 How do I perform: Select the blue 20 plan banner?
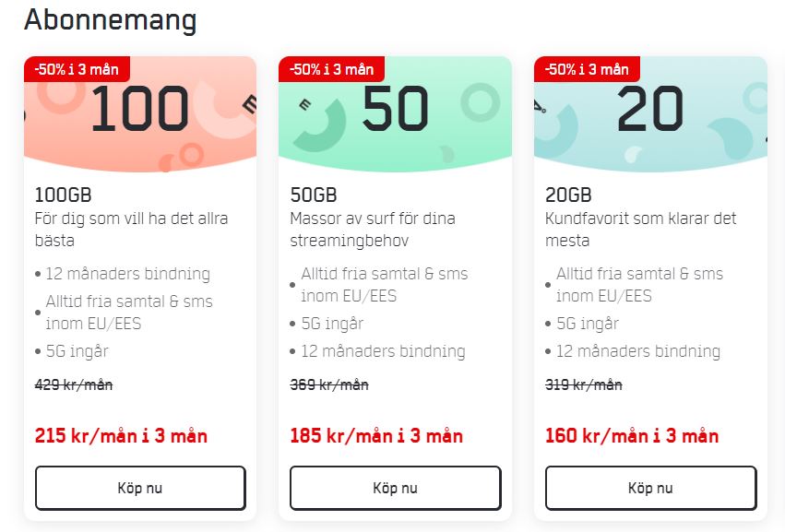pos(651,114)
